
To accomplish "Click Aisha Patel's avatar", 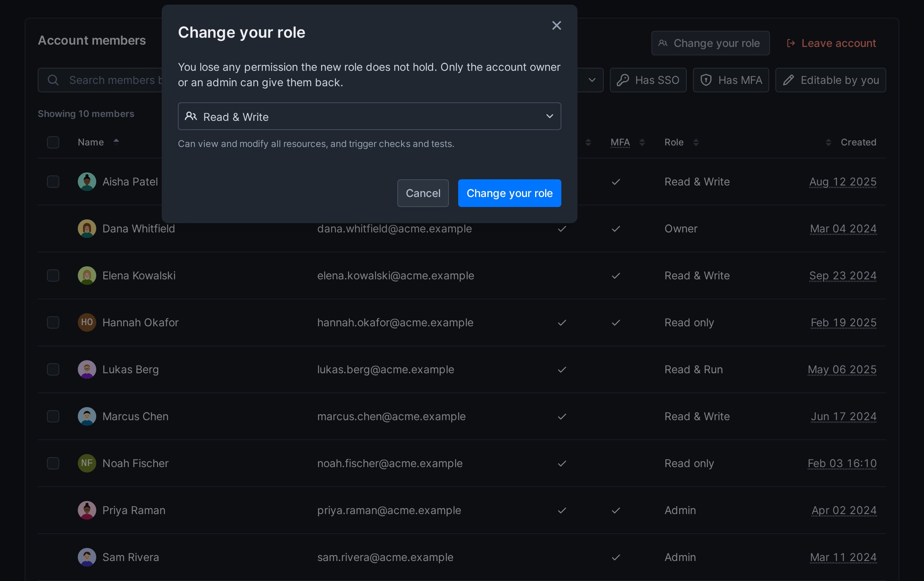I will coord(87,182).
